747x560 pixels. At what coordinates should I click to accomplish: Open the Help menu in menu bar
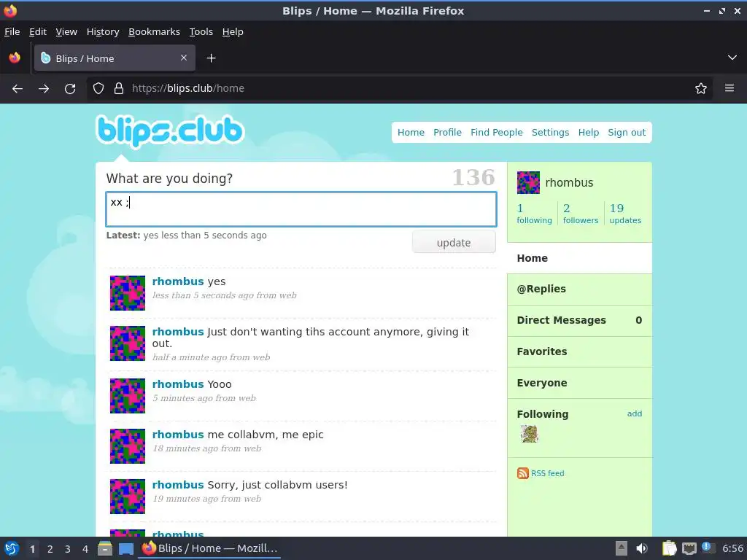233,32
